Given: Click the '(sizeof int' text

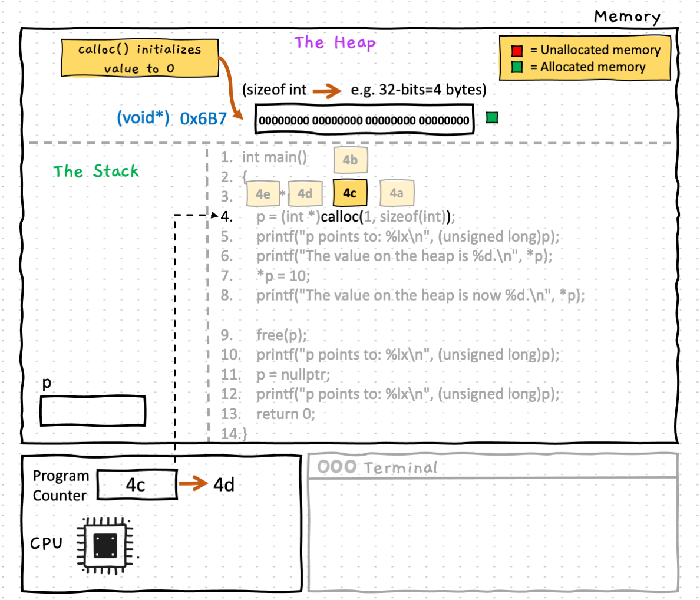Looking at the screenshot, I should 275,90.
